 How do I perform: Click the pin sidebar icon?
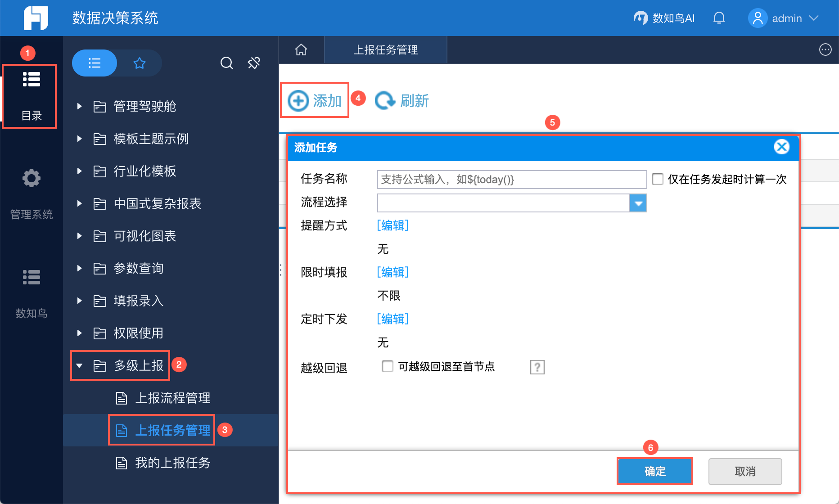pos(254,63)
